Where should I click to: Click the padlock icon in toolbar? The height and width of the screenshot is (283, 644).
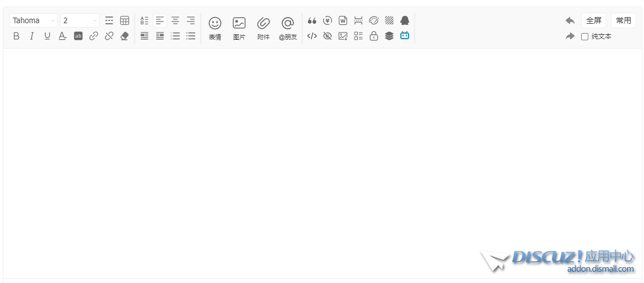point(374,36)
